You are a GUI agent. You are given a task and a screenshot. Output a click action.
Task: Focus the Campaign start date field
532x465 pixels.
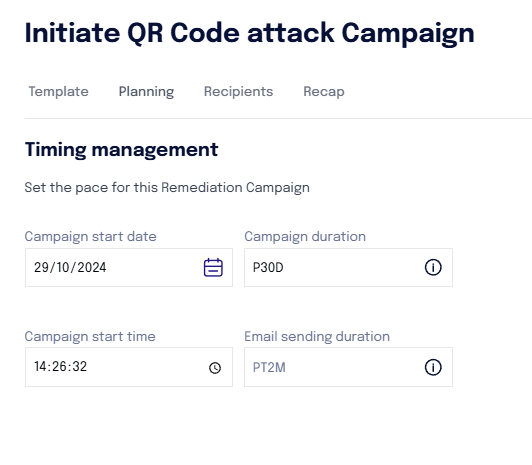(129, 268)
